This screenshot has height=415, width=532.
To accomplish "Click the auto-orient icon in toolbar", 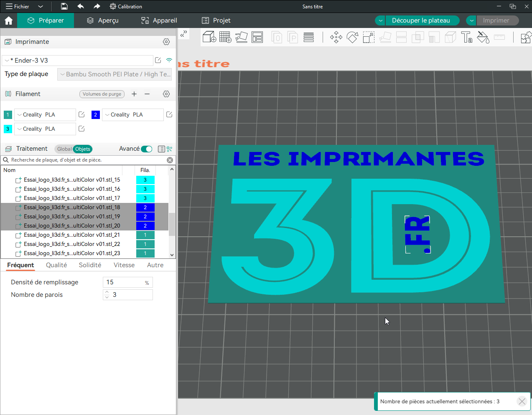I will click(x=241, y=37).
